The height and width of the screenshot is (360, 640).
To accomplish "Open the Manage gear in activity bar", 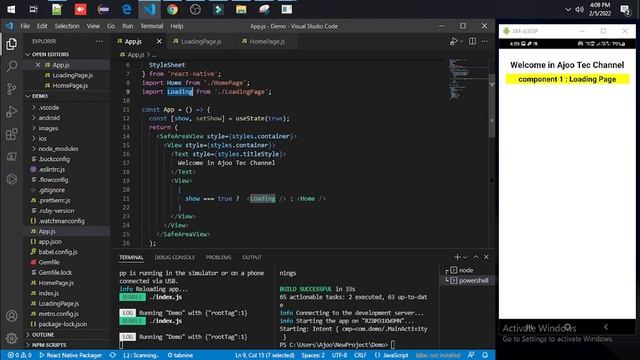I will [11, 338].
